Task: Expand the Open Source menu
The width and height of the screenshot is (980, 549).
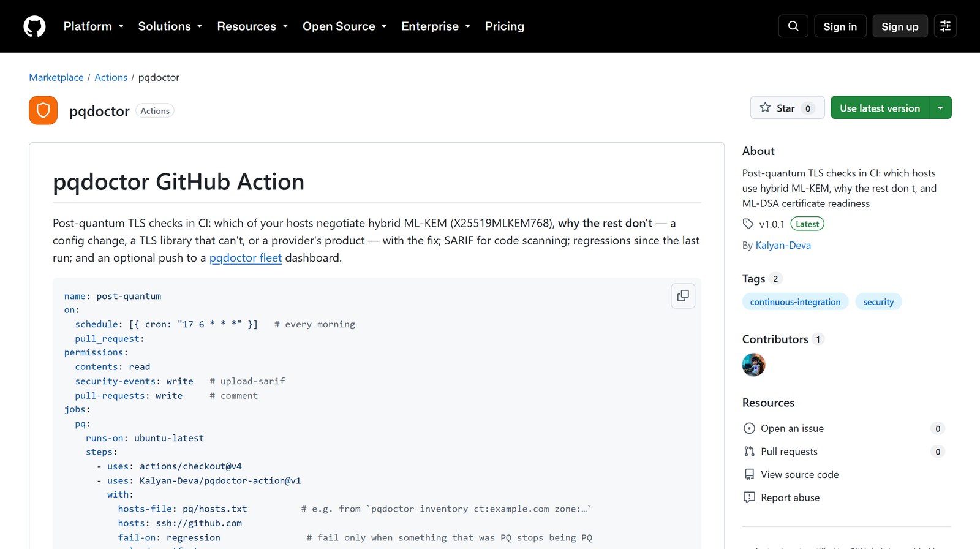Action: click(345, 26)
